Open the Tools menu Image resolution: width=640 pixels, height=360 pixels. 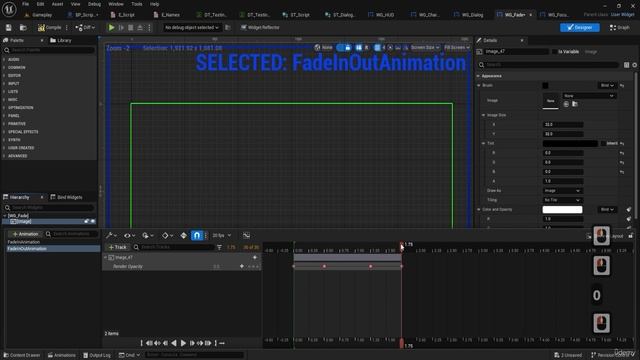[x=137, y=4]
